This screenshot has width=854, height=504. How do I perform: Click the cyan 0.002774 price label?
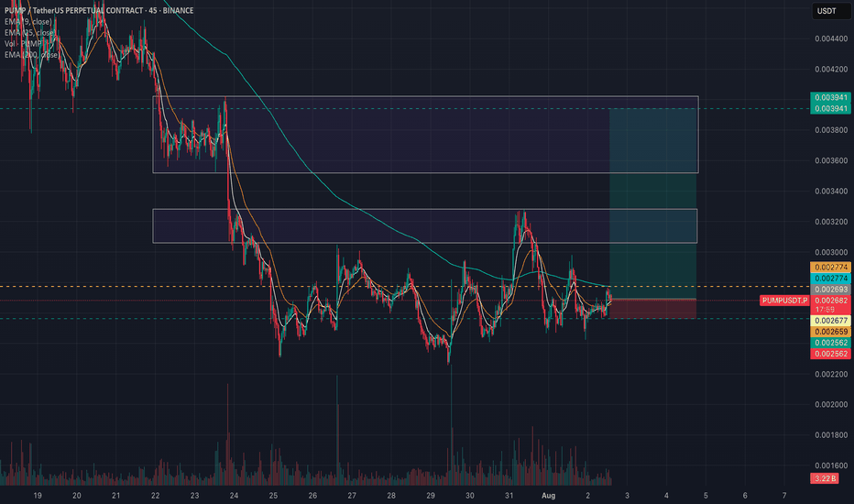[x=830, y=279]
